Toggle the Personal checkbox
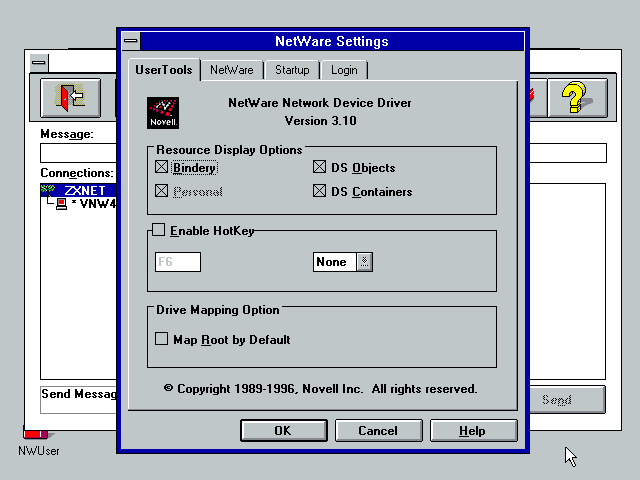Viewport: 640px width, 480px height. (x=162, y=191)
